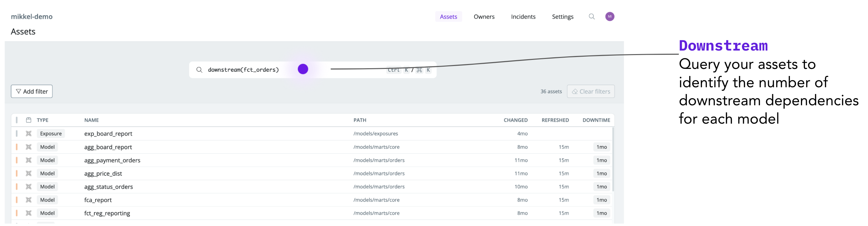Sort by the PATH column header
The width and height of the screenshot is (868, 226).
point(359,120)
